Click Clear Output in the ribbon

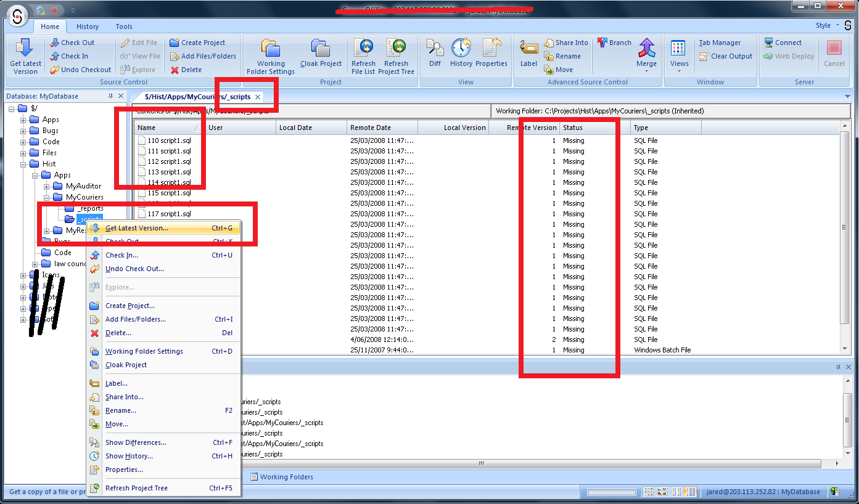coord(726,56)
